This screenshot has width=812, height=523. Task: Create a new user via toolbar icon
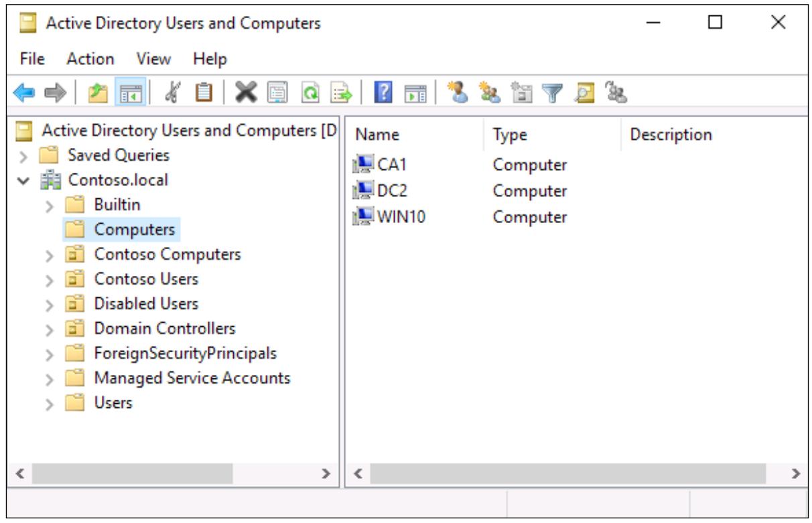[x=459, y=93]
